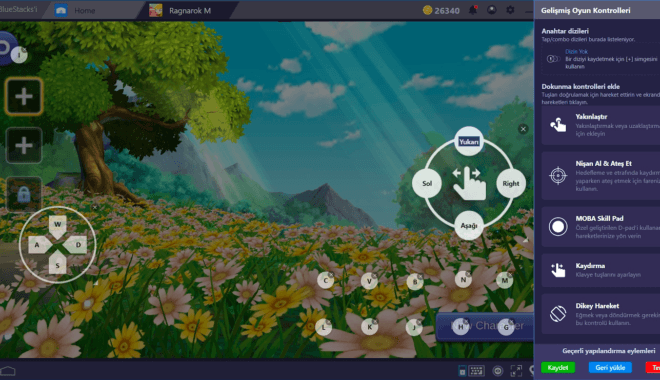
Task: Open BlueStacks settings gear
Action: tap(510, 10)
